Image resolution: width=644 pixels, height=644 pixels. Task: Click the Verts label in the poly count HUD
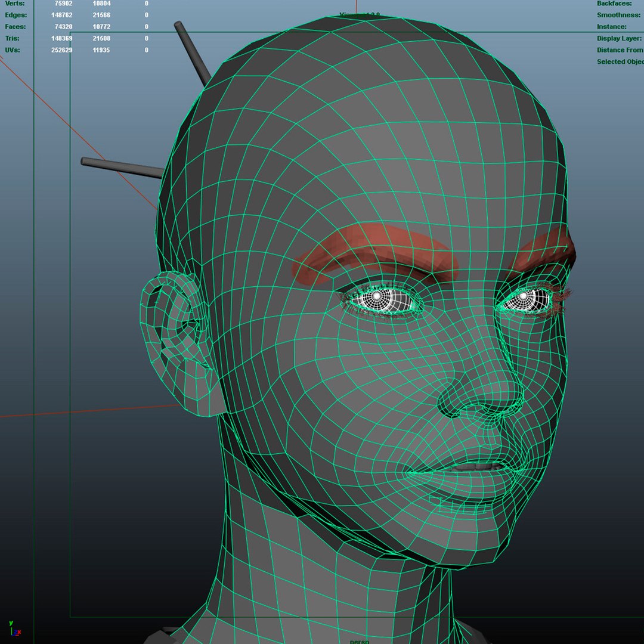(x=15, y=4)
